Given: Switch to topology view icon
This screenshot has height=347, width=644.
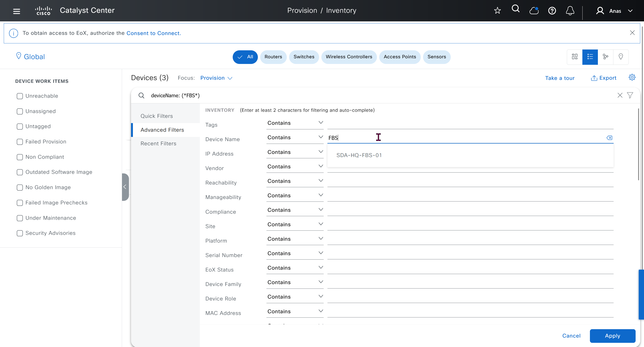Looking at the screenshot, I should (605, 57).
